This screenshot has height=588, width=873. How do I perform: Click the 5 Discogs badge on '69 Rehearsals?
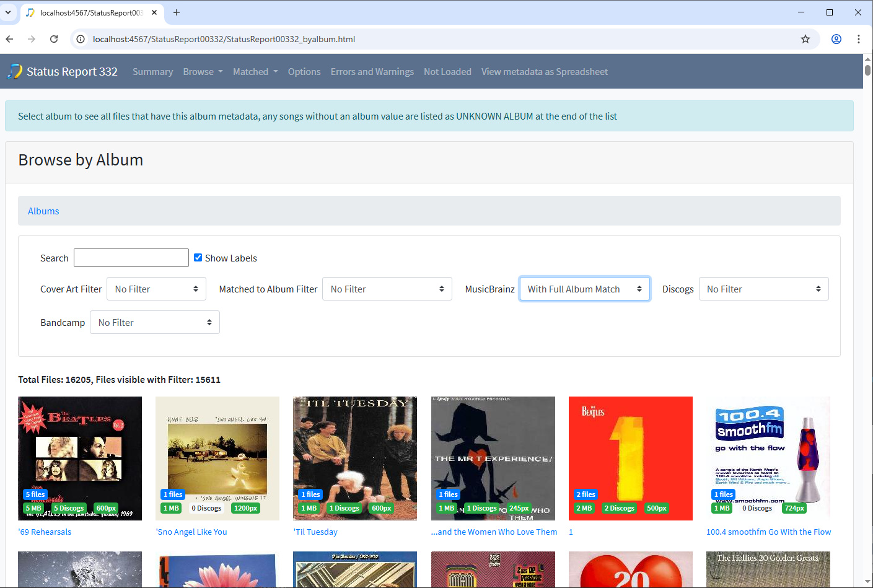click(69, 508)
